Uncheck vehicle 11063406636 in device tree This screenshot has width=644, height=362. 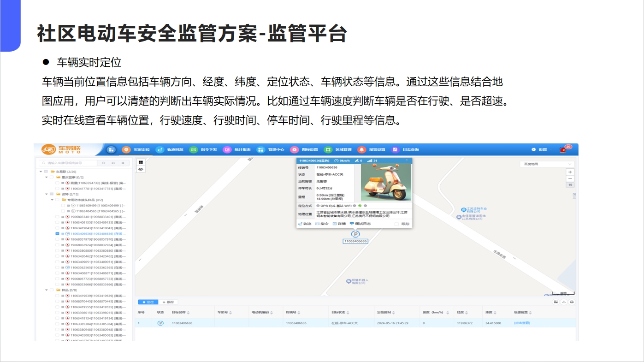(x=57, y=234)
